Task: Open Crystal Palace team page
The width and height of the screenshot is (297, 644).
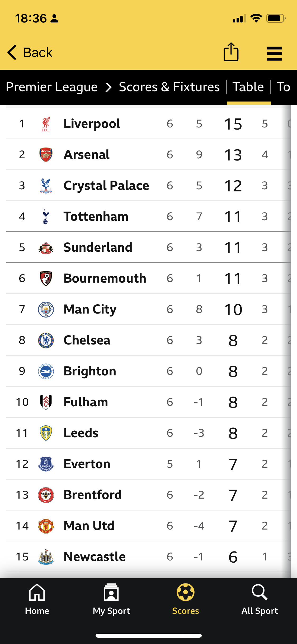Action: (x=106, y=186)
